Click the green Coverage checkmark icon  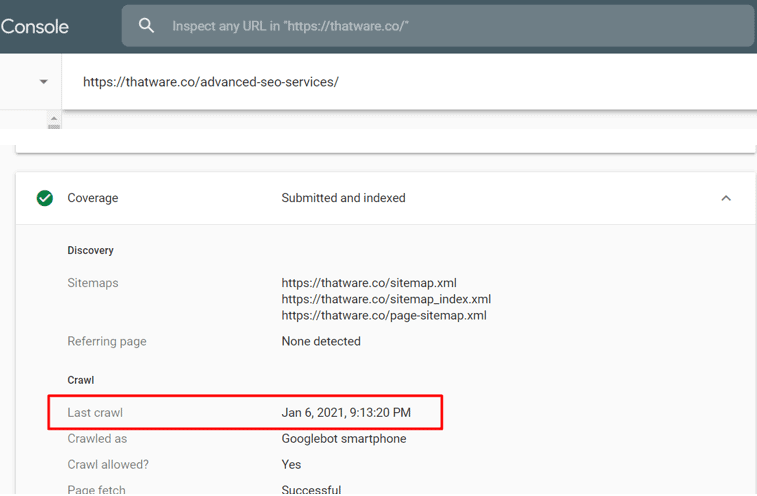click(45, 198)
